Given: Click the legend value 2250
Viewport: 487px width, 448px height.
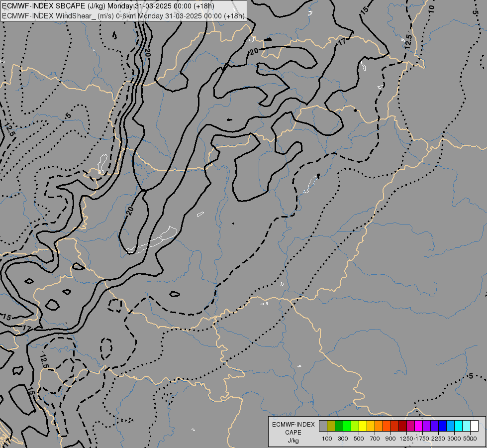Looking at the screenshot, I should click(x=438, y=439).
